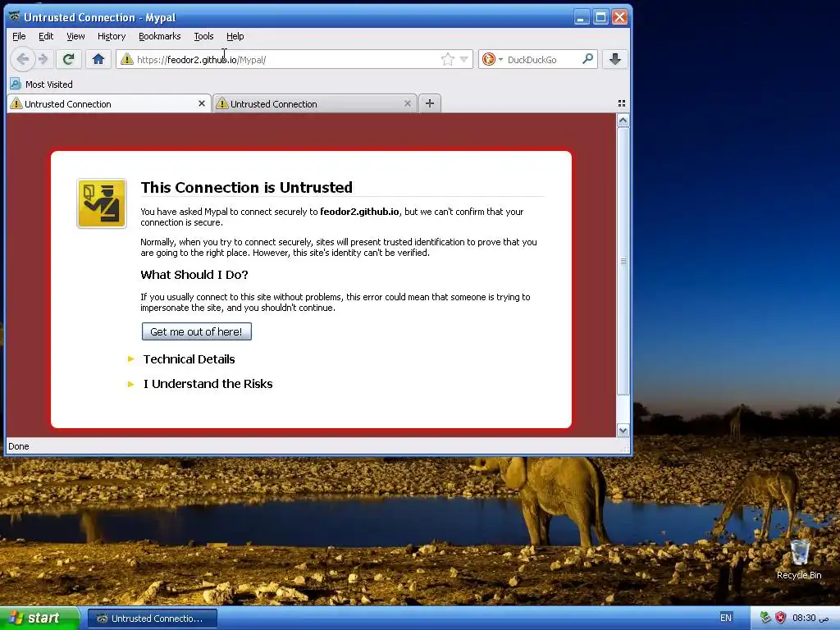This screenshot has width=840, height=630.
Task: Select the Recycle Bin desktop icon
Action: pos(799,559)
